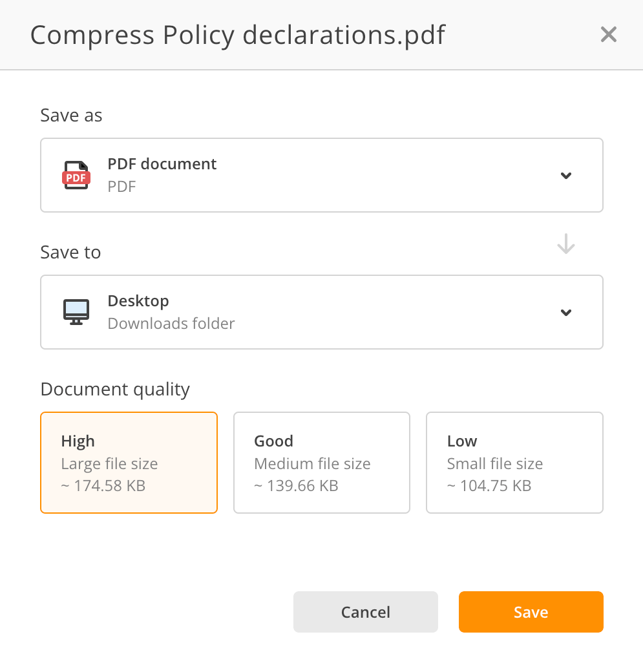The height and width of the screenshot is (672, 643).
Task: Click the "Save as" heading
Action: (71, 115)
